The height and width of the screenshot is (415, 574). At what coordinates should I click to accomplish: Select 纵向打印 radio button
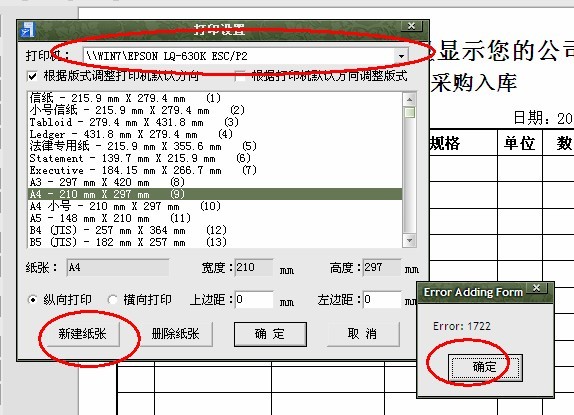pos(33,300)
